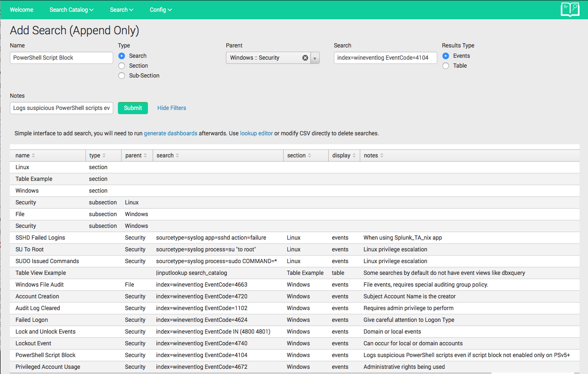Switch Results Type to Table
The height and width of the screenshot is (374, 588).
445,66
